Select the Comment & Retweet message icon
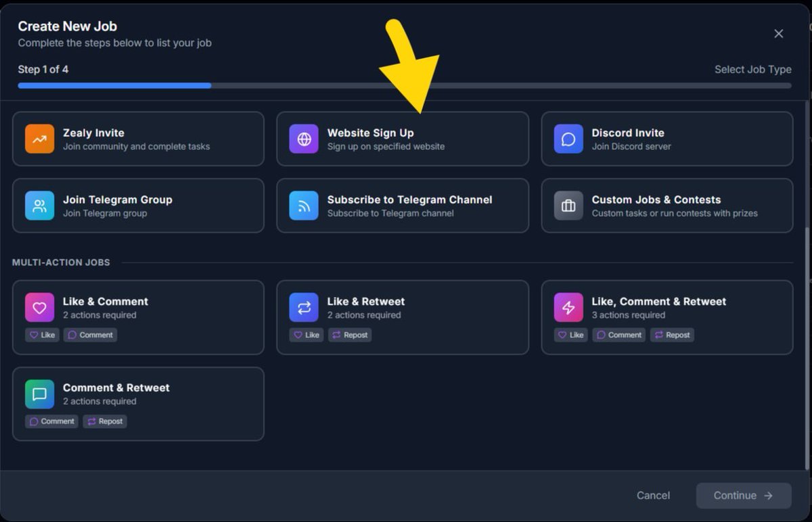Screen dimensions: 812x522 tap(39, 394)
